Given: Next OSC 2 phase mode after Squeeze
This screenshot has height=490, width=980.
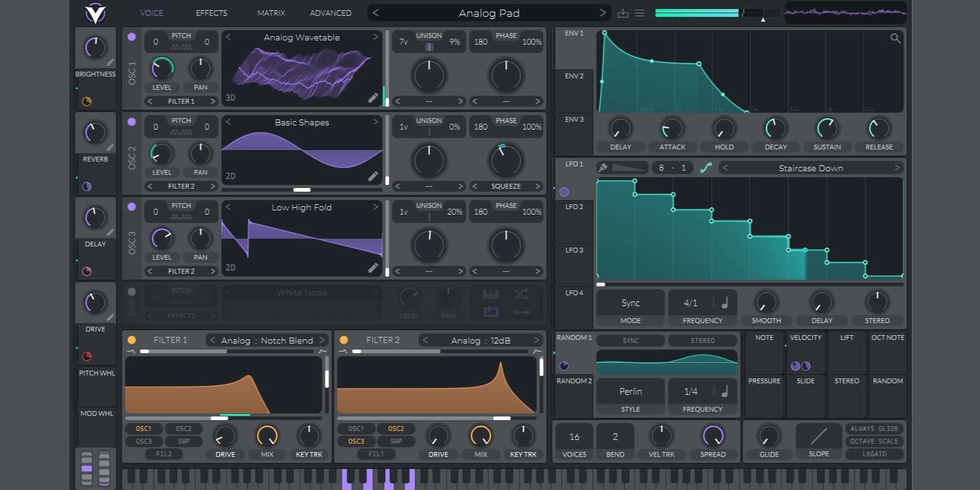Looking at the screenshot, I should [x=538, y=186].
